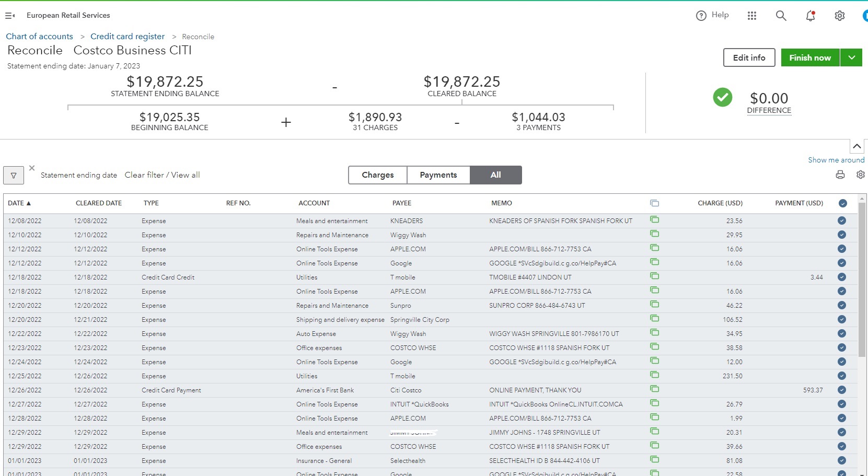Image resolution: width=868 pixels, height=476 pixels.
Task: Open the filter funnel button
Action: 14,176
